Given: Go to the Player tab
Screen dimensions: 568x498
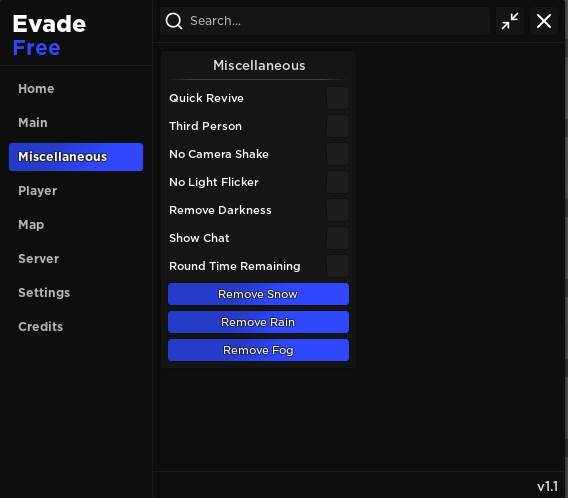Looking at the screenshot, I should (x=76, y=191).
